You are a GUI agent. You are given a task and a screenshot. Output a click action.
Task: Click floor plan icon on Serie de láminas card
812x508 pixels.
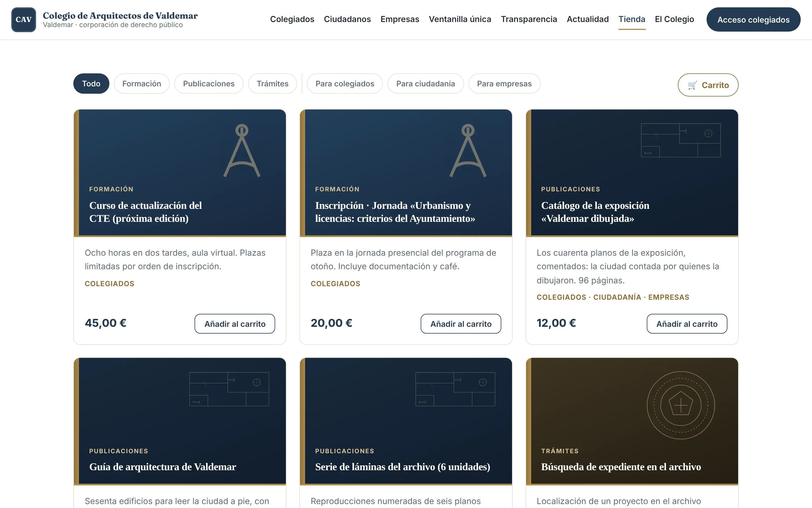tap(455, 389)
